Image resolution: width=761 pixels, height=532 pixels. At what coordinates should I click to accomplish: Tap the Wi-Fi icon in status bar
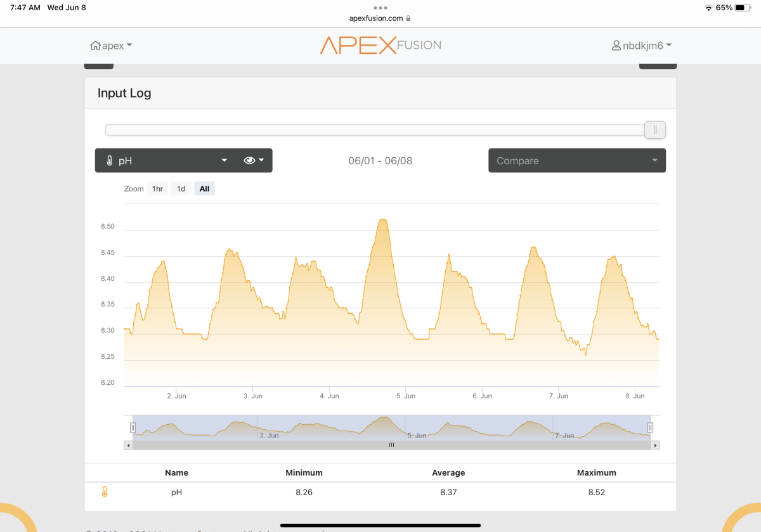point(708,8)
